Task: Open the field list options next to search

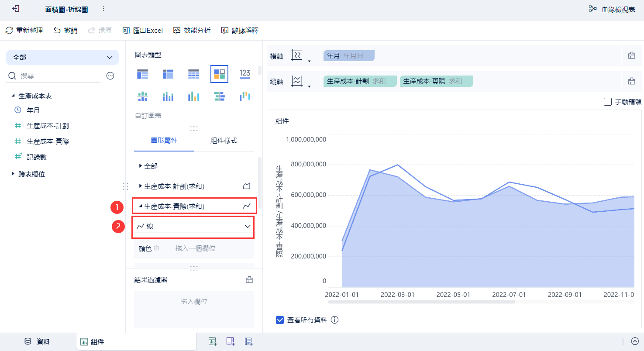Action: 110,76
